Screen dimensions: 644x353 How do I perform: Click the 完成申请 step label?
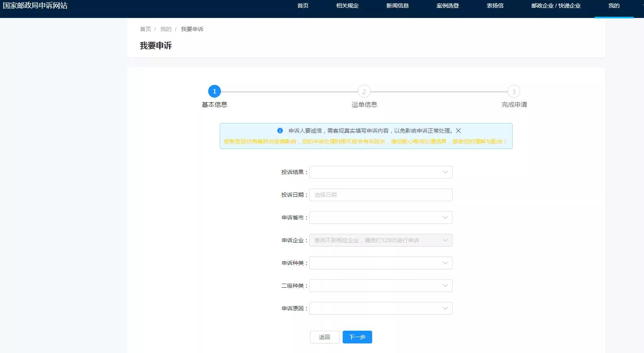tap(514, 104)
